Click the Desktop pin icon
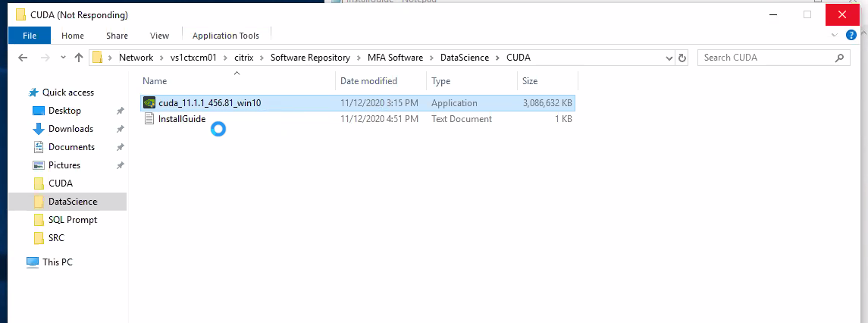Screen dimensions: 868x323 pyautogui.click(x=120, y=111)
